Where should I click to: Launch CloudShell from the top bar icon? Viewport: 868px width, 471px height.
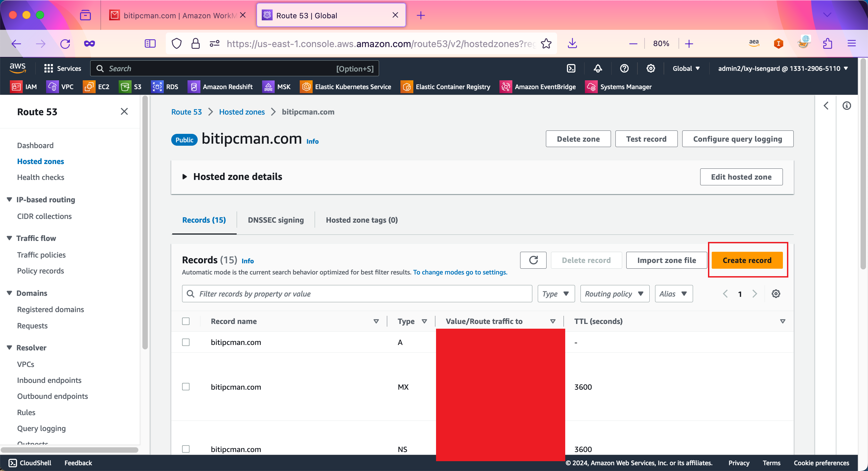[571, 68]
